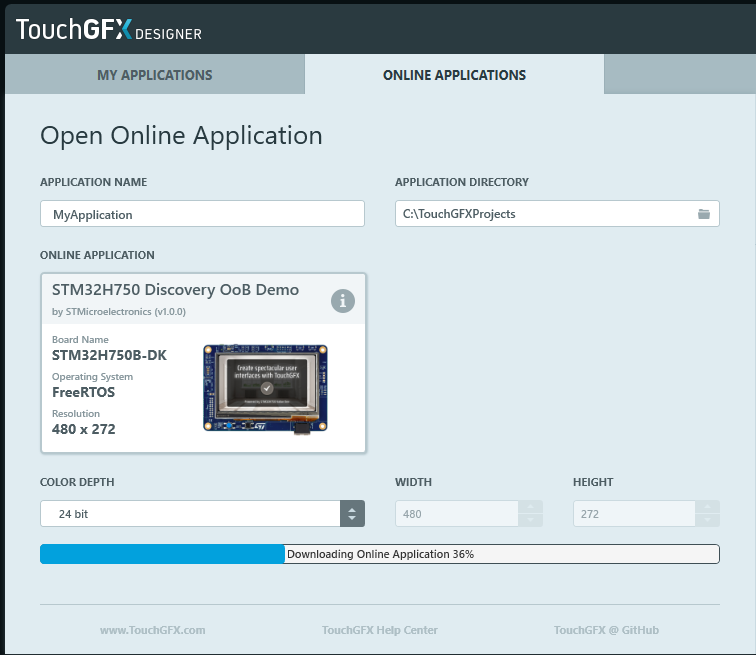Click the STM32H750B-DK board thumbnail
Image resolution: width=756 pixels, height=655 pixels.
pyautogui.click(x=265, y=388)
